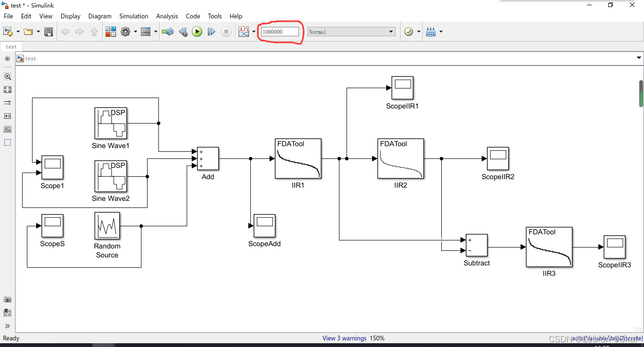Viewport: 644px width, 347px height.
Task: Stop the simulation
Action: [x=226, y=32]
